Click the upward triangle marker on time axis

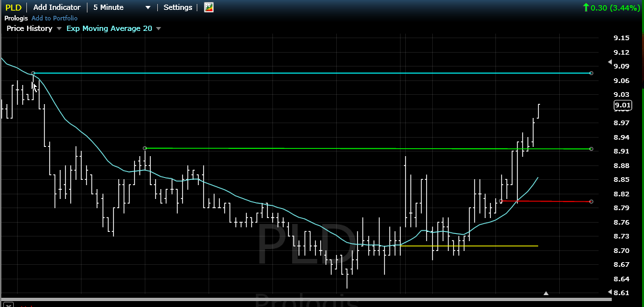coord(546,293)
